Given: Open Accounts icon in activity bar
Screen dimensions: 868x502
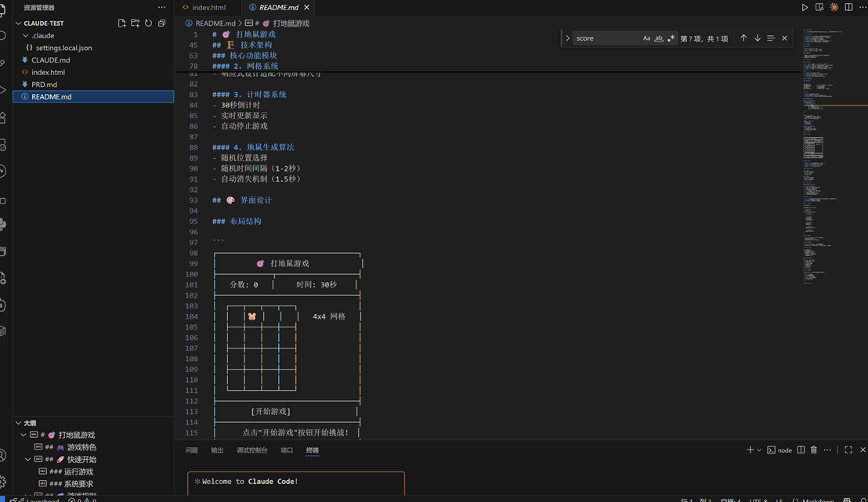Looking at the screenshot, I should click(x=3, y=455).
